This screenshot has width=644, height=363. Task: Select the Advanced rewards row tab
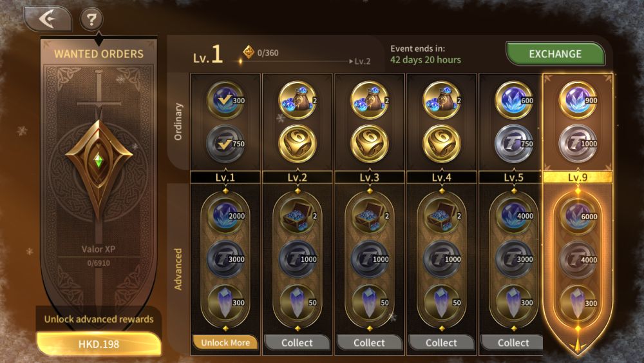pos(178,270)
